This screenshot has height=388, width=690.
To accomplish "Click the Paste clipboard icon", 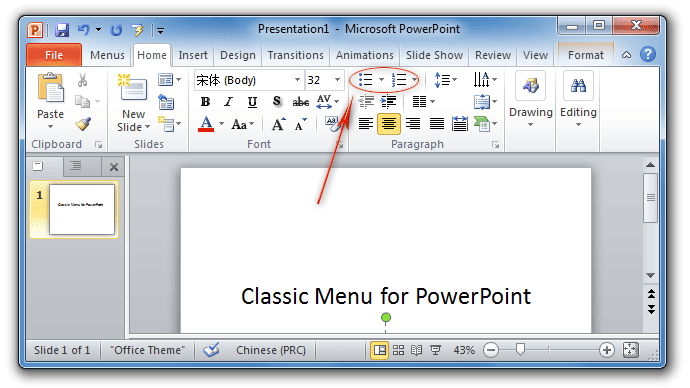I will [51, 88].
